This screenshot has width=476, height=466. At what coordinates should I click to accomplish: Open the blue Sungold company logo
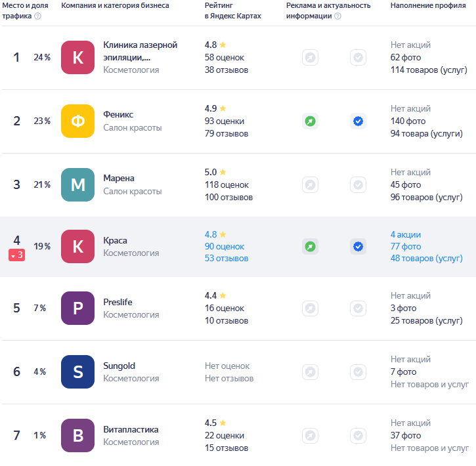pyautogui.click(x=77, y=372)
